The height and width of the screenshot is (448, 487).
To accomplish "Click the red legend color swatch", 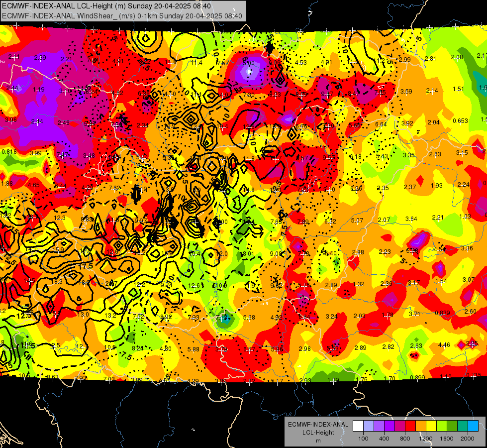I will tap(410, 426).
